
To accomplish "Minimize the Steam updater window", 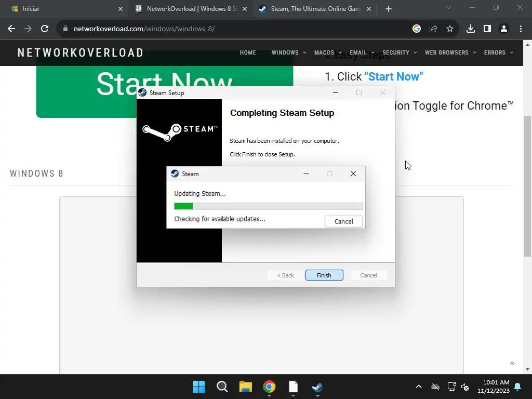I will click(x=306, y=174).
